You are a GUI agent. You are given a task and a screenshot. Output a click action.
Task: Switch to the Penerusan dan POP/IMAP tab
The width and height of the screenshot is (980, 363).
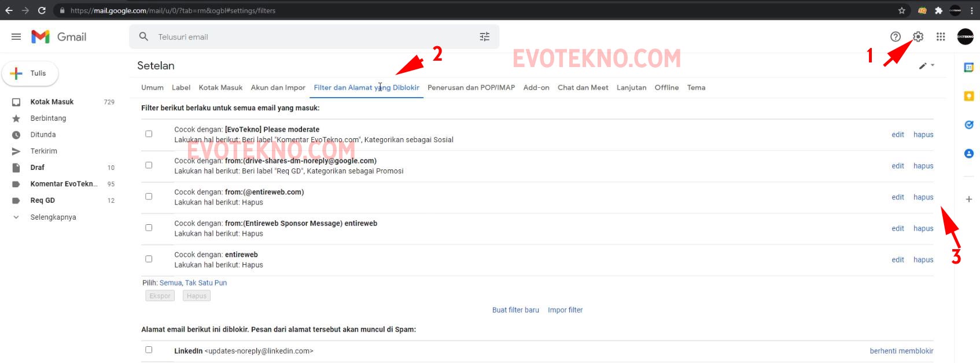pos(471,88)
